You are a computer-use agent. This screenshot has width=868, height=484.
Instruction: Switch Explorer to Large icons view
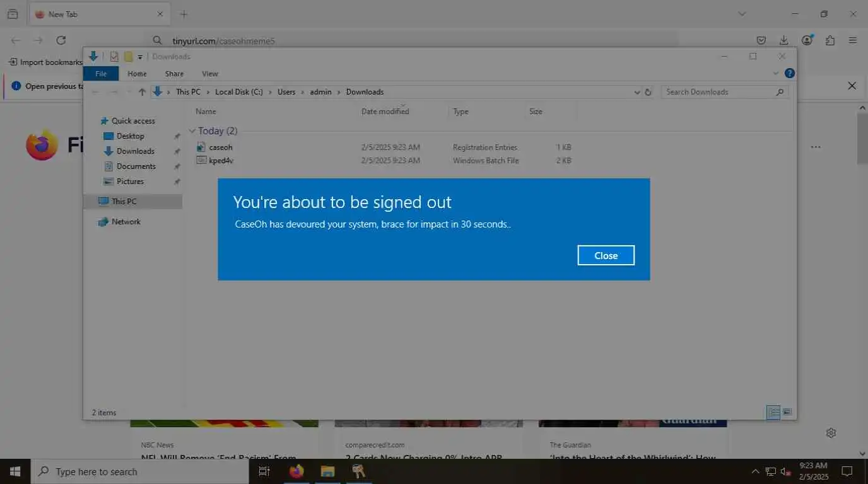(787, 412)
